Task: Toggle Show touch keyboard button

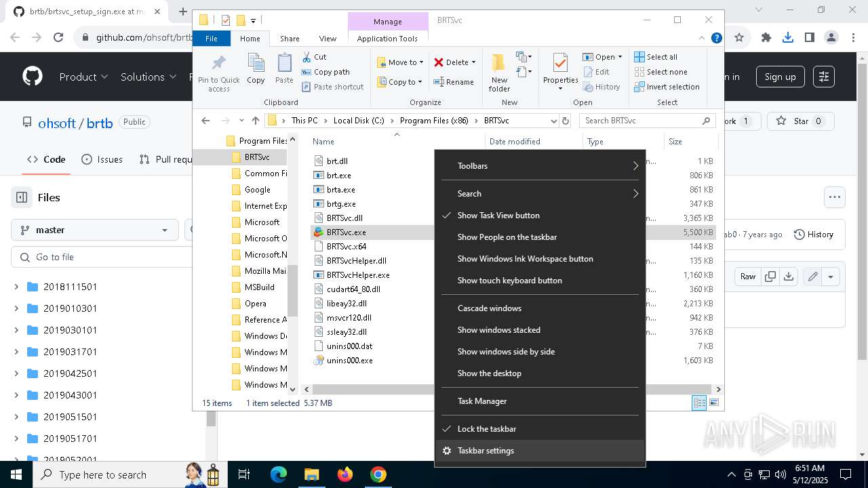Action: [540, 281]
